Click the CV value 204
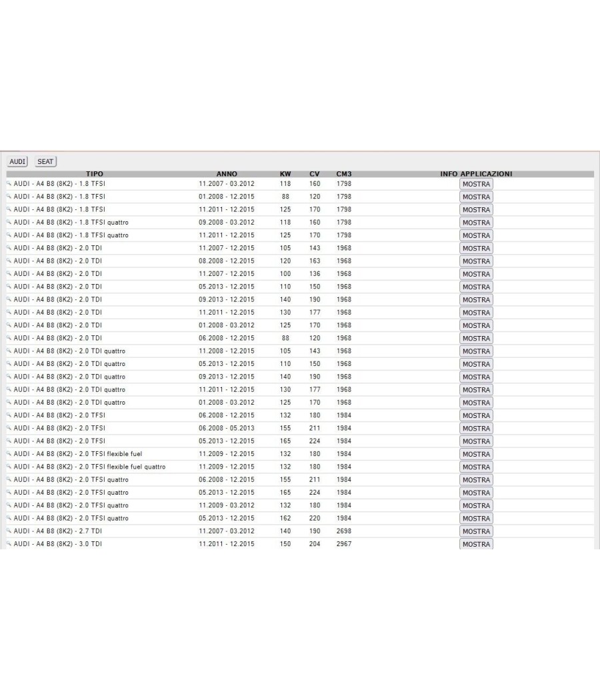The height and width of the screenshot is (700, 600). point(315,544)
